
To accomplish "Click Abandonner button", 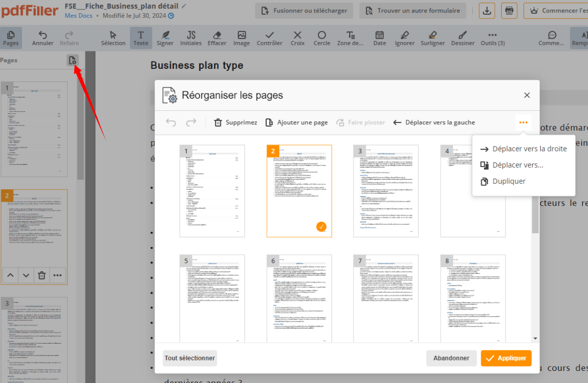I will (x=451, y=358).
